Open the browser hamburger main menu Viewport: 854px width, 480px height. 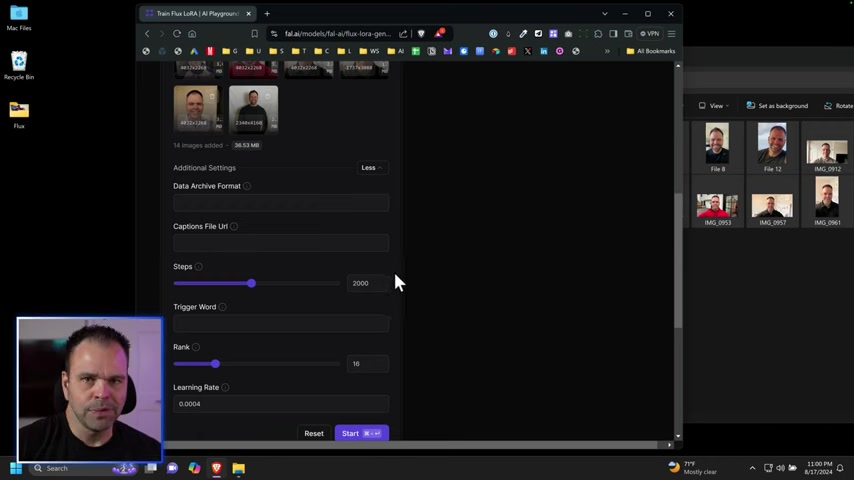tap(672, 34)
